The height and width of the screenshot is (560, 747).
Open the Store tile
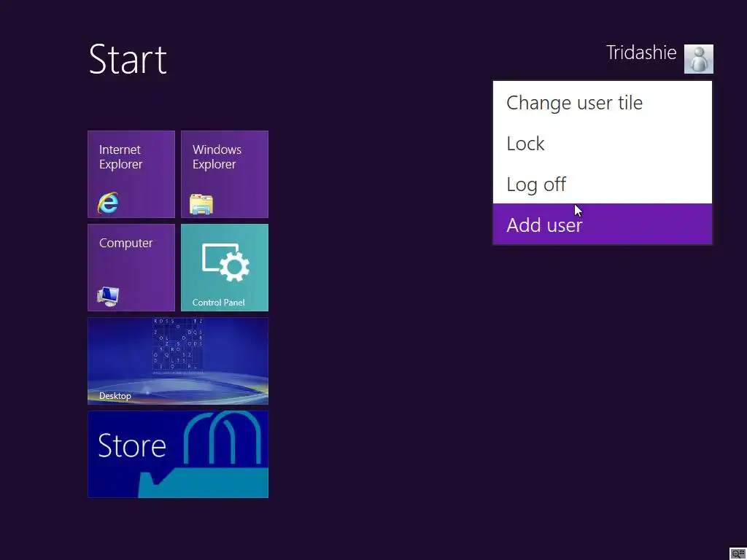(x=178, y=454)
